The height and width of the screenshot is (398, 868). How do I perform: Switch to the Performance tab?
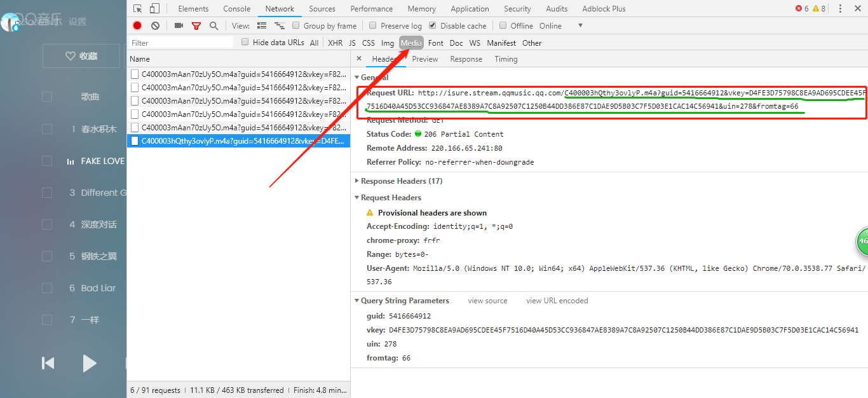372,9
